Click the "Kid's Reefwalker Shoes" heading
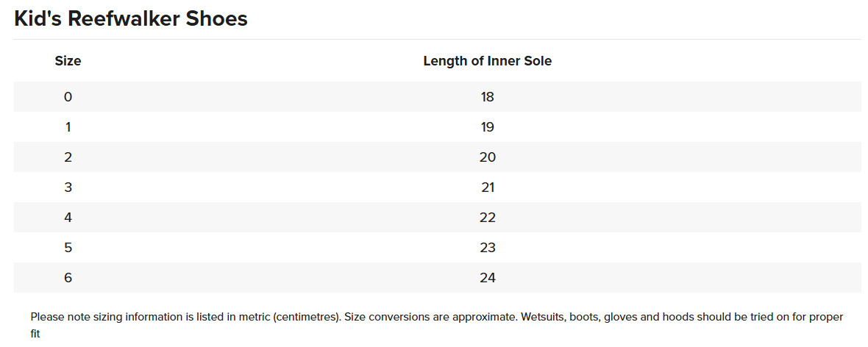The height and width of the screenshot is (347, 868). coord(131,19)
